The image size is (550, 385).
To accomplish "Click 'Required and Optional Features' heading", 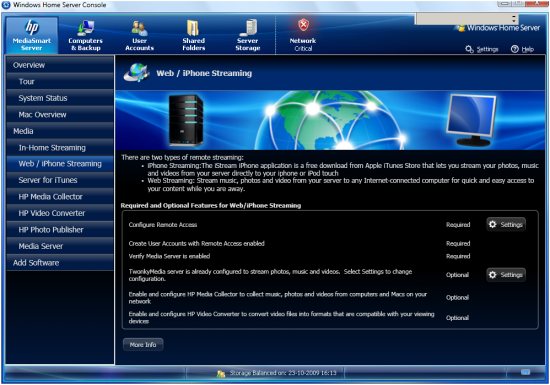I will point(211,205).
